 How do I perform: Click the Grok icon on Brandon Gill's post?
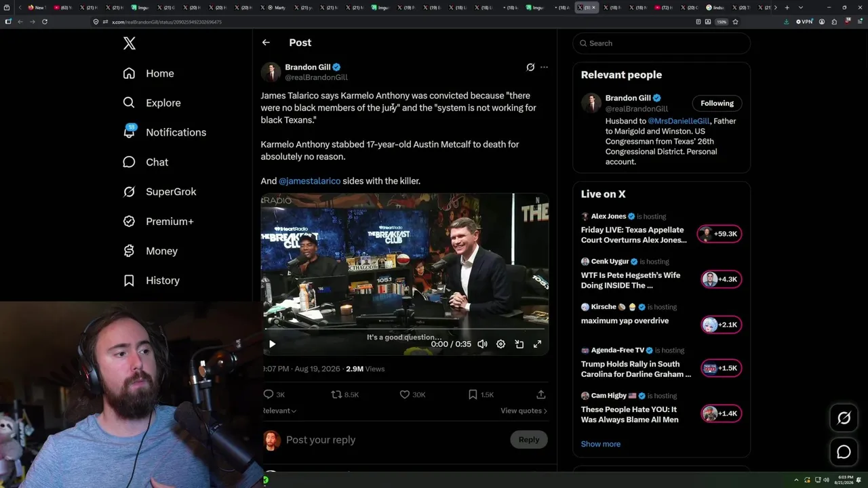tap(530, 67)
